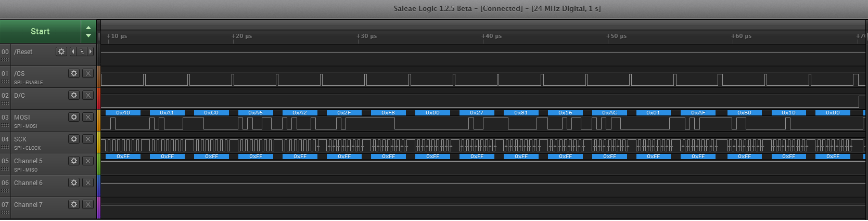Remove the D/C channel with X
868x221 pixels.
(88, 95)
